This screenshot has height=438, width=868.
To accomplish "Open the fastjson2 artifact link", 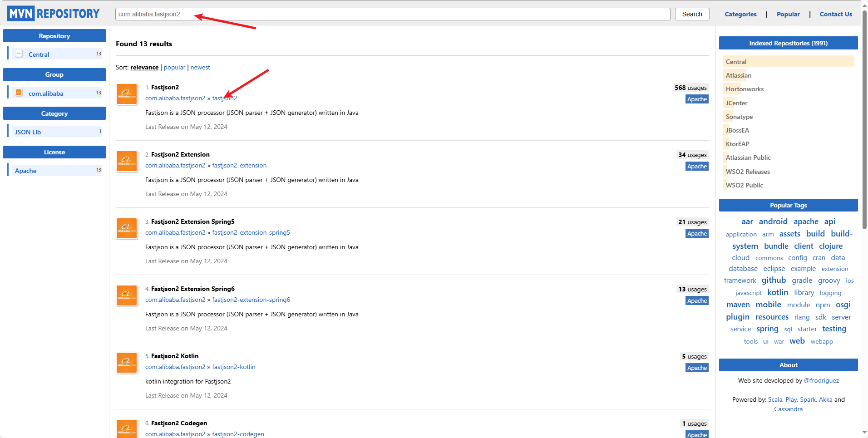I will (225, 98).
